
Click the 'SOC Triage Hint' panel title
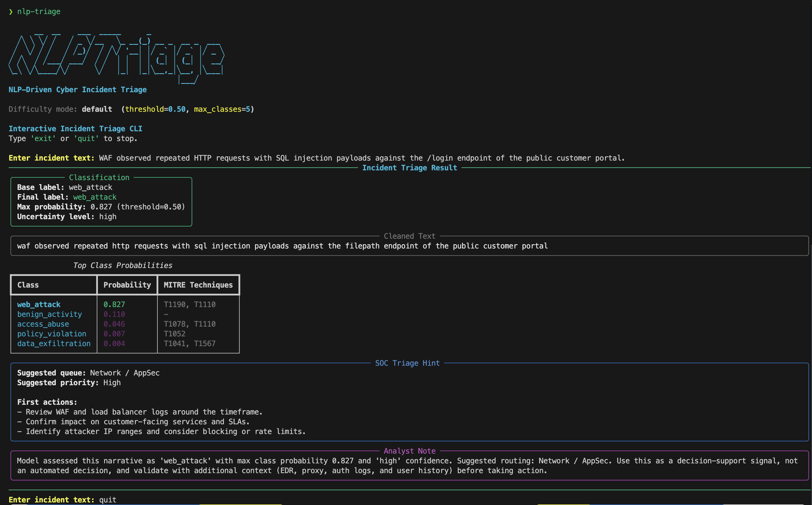point(407,363)
